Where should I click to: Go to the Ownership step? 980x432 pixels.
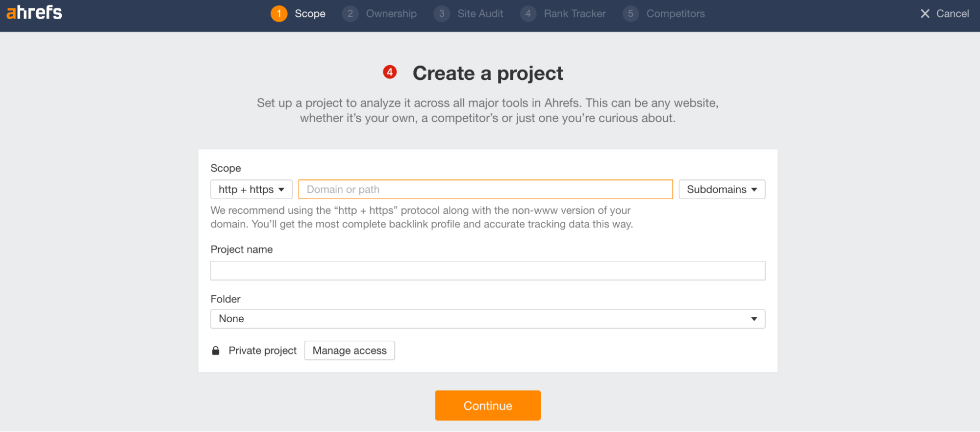coord(391,14)
